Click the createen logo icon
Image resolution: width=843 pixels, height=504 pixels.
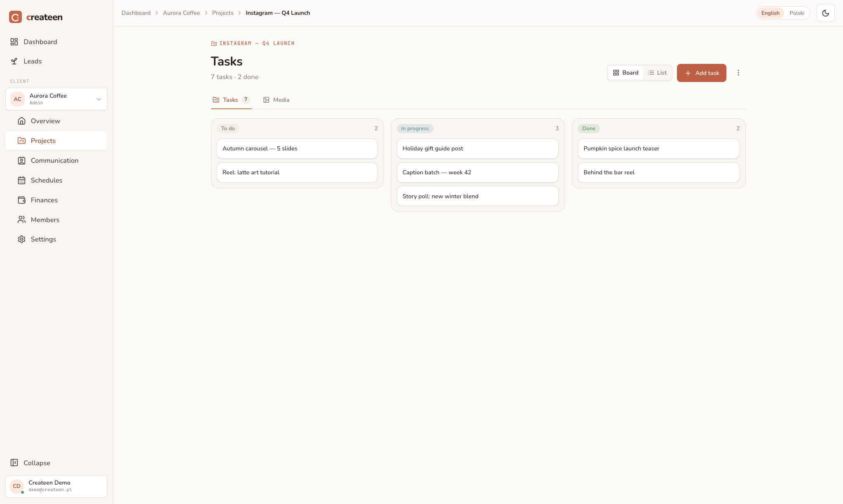click(15, 17)
